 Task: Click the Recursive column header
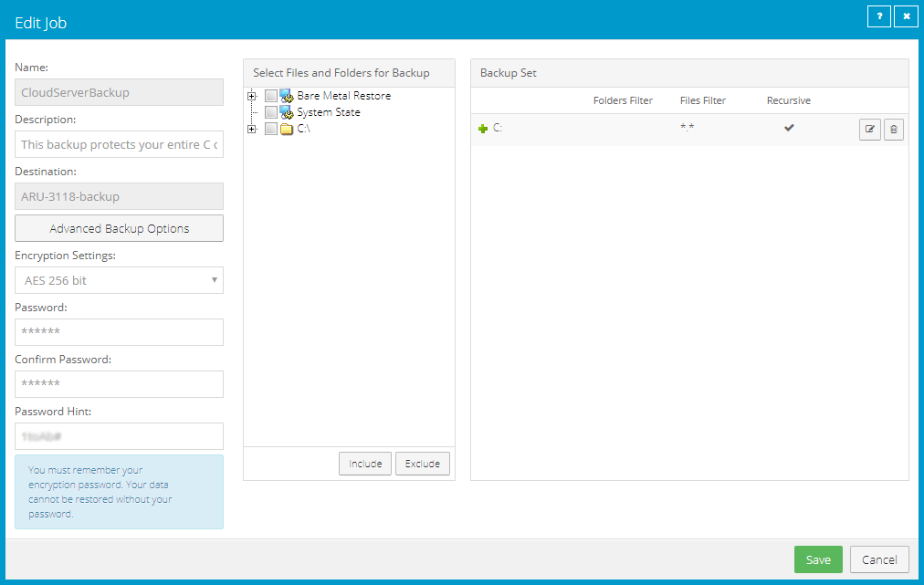point(789,100)
